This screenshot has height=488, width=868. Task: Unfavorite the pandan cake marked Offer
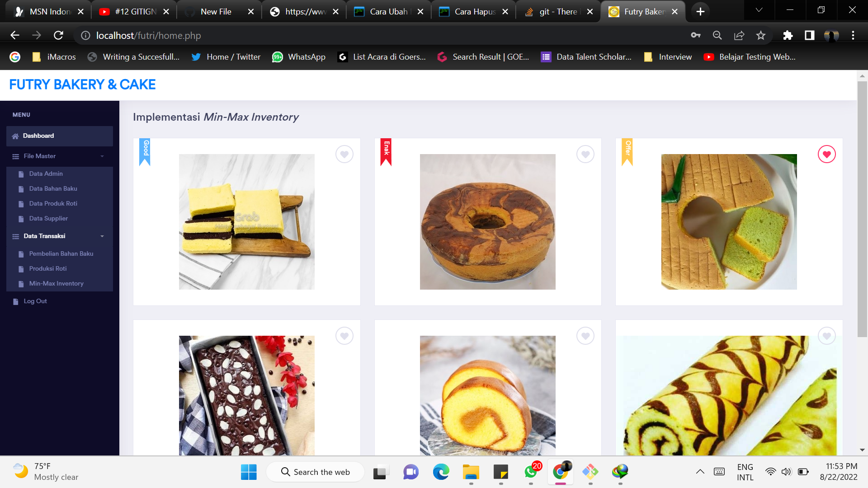(827, 154)
